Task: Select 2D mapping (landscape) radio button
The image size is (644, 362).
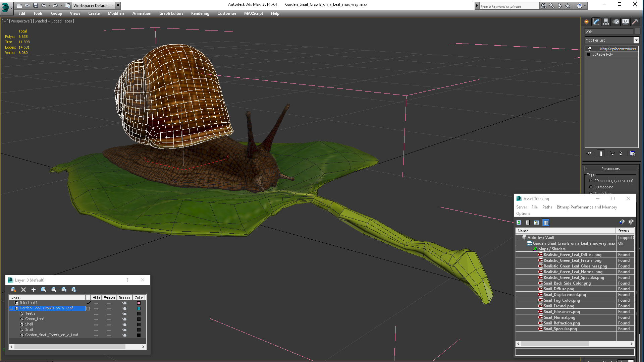Action: click(x=591, y=181)
